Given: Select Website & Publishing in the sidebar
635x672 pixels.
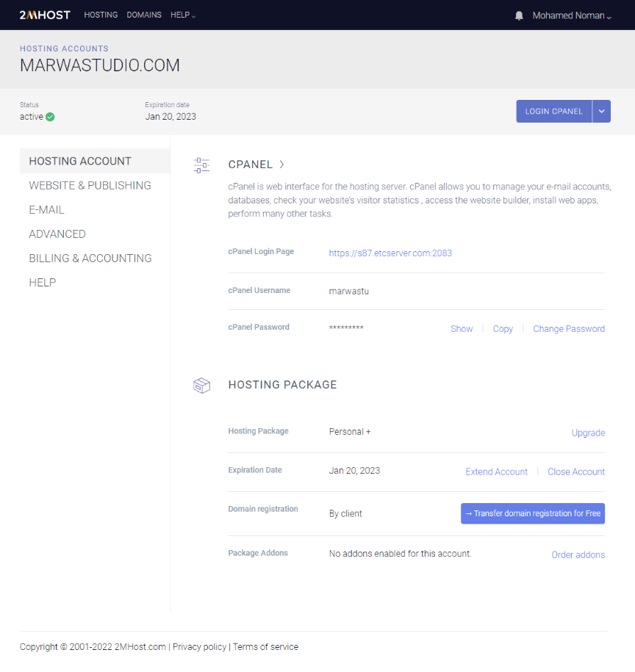Looking at the screenshot, I should point(90,186).
